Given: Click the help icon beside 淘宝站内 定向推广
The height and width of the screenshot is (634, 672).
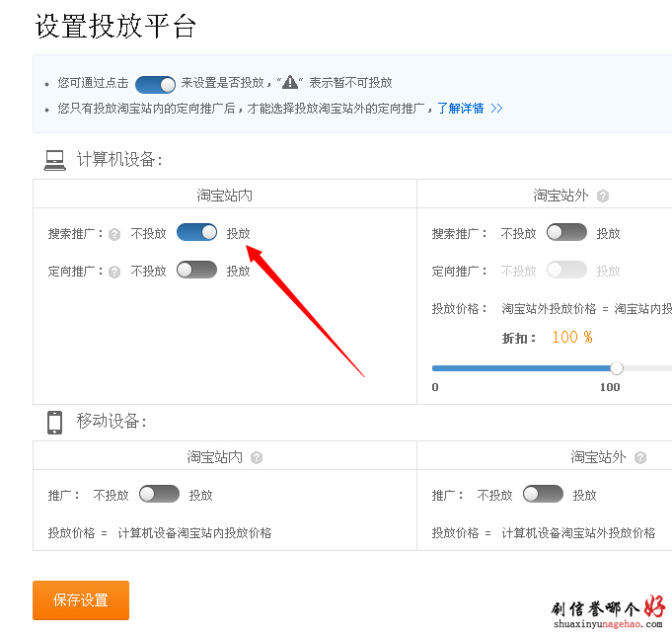Looking at the screenshot, I should coord(114,271).
